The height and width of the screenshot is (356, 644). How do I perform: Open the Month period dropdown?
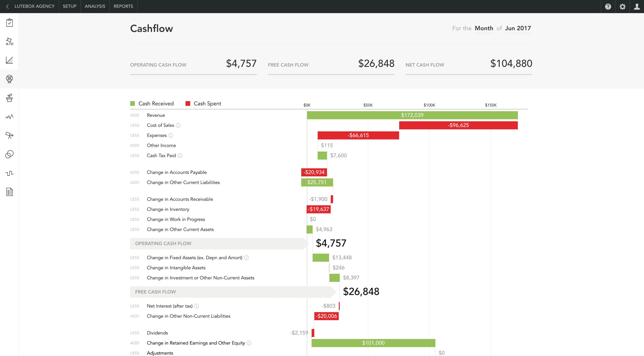coord(484,28)
